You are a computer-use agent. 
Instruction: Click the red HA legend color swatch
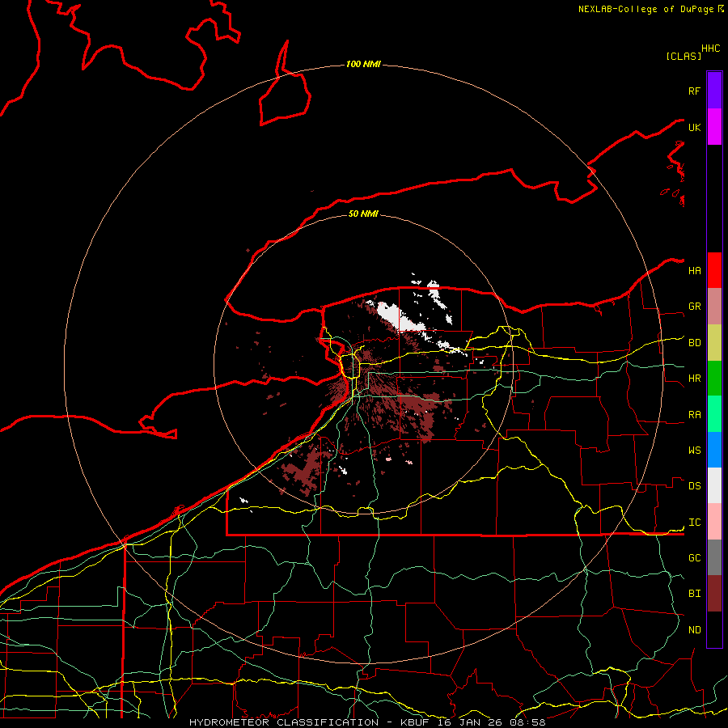click(714, 270)
